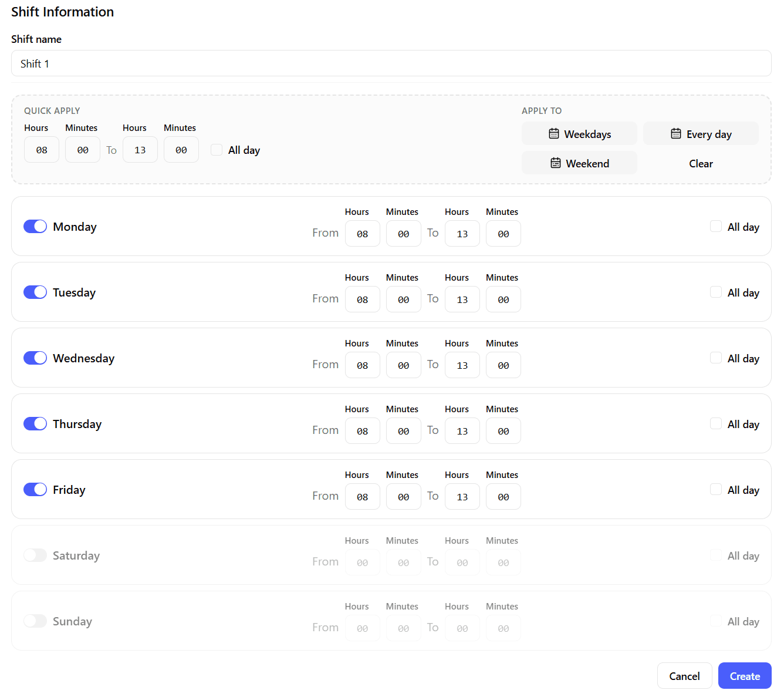Disable the Wednesday shift toggle
The height and width of the screenshot is (697, 784).
tap(35, 358)
